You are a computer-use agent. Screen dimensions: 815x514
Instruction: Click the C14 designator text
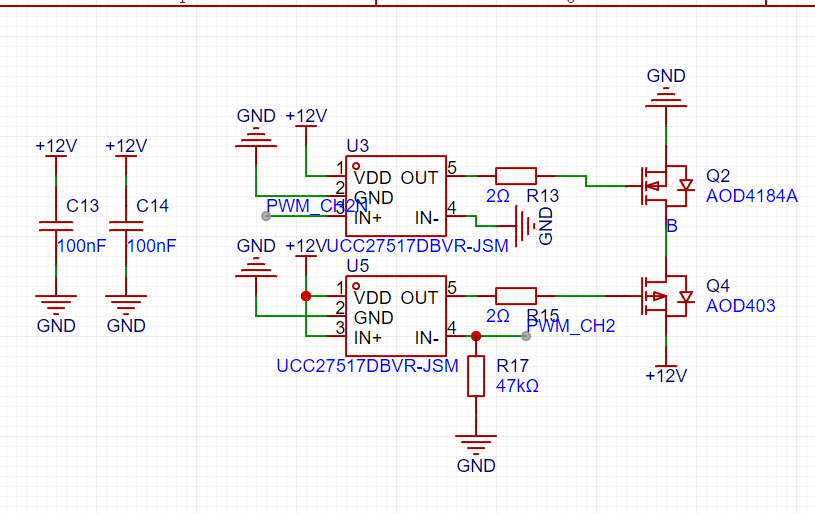[x=152, y=206]
